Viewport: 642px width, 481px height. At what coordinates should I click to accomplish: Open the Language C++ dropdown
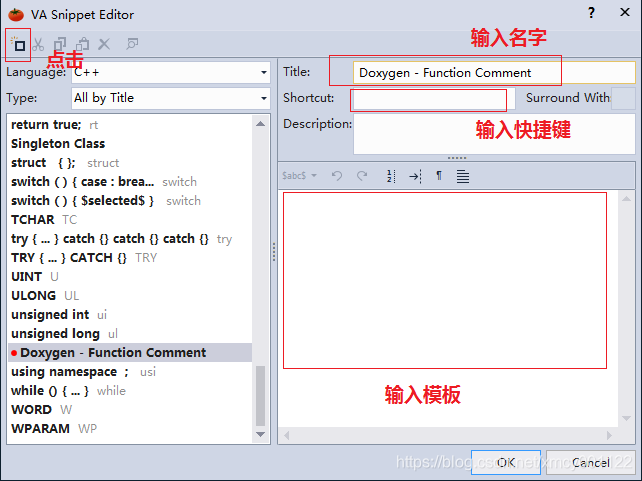click(x=171, y=72)
